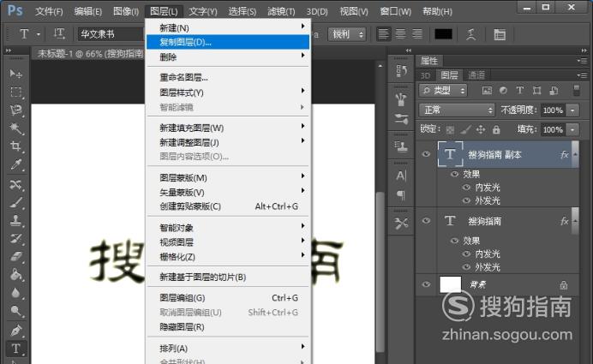This screenshot has width=593, height=364.
Task: Select the Move tool
Action: 15,74
